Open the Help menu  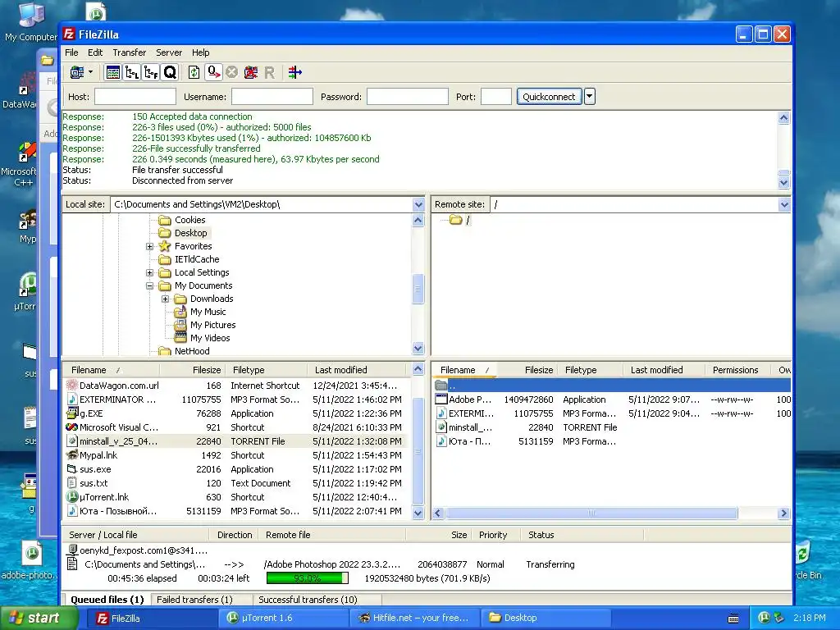(x=200, y=52)
